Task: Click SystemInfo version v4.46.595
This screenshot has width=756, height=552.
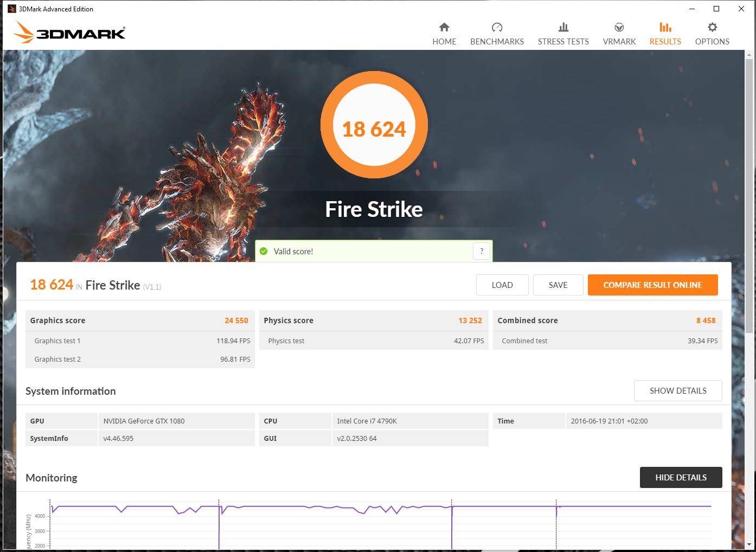Action: click(118, 438)
